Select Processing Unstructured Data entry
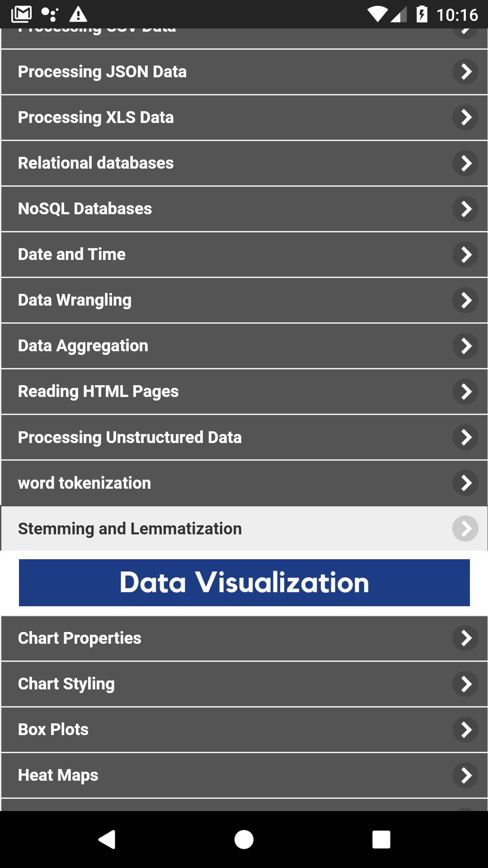Screen dimensions: 488x868 click(x=244, y=438)
